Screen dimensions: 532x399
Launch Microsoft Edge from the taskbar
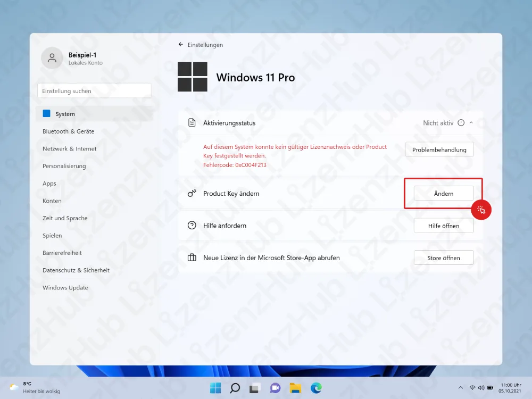tap(316, 388)
